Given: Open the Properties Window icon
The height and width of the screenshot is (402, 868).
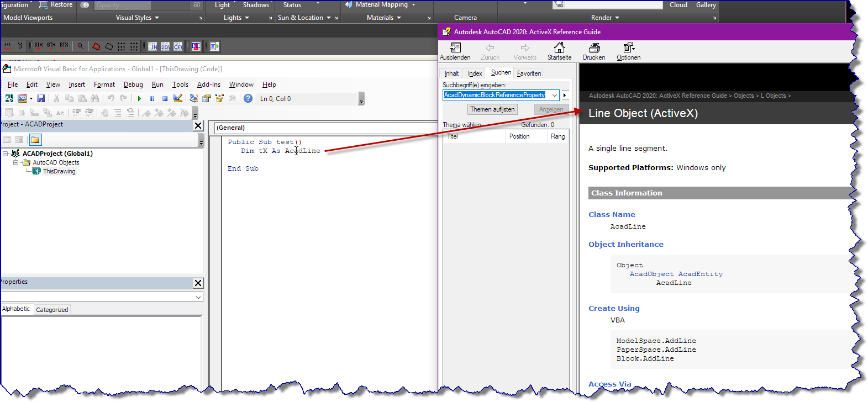Looking at the screenshot, I should (x=207, y=98).
